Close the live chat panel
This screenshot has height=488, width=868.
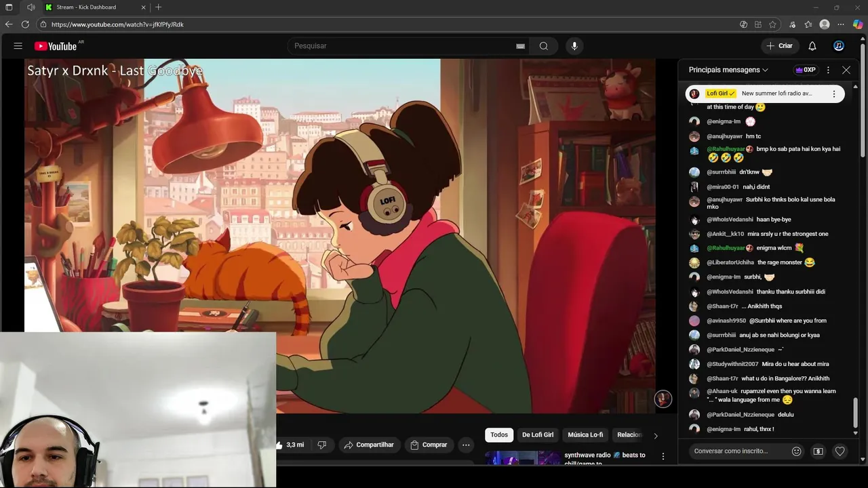tap(846, 70)
